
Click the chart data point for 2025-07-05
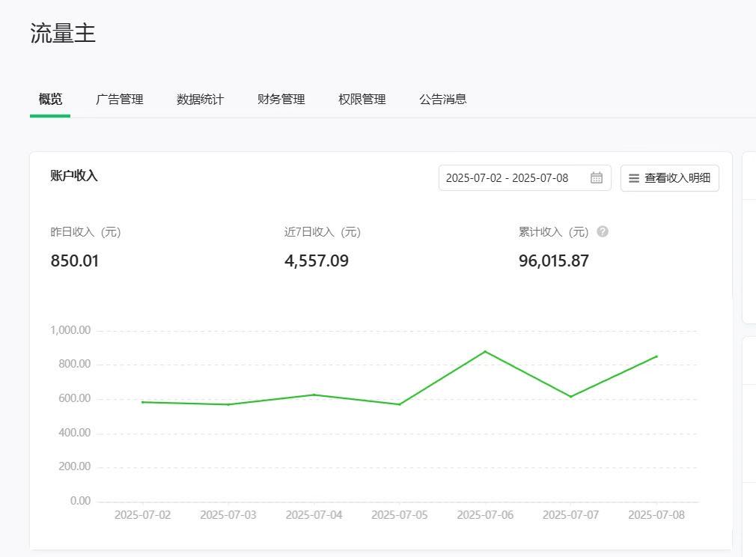400,404
